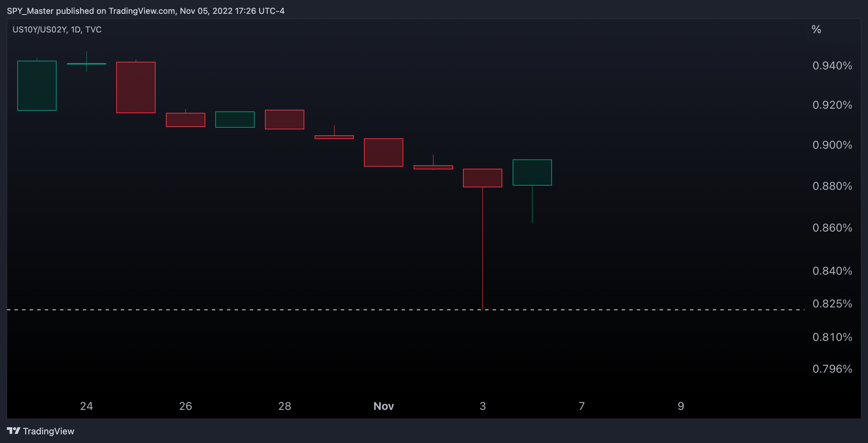The width and height of the screenshot is (868, 443).
Task: Click the date label 9
Action: point(681,406)
